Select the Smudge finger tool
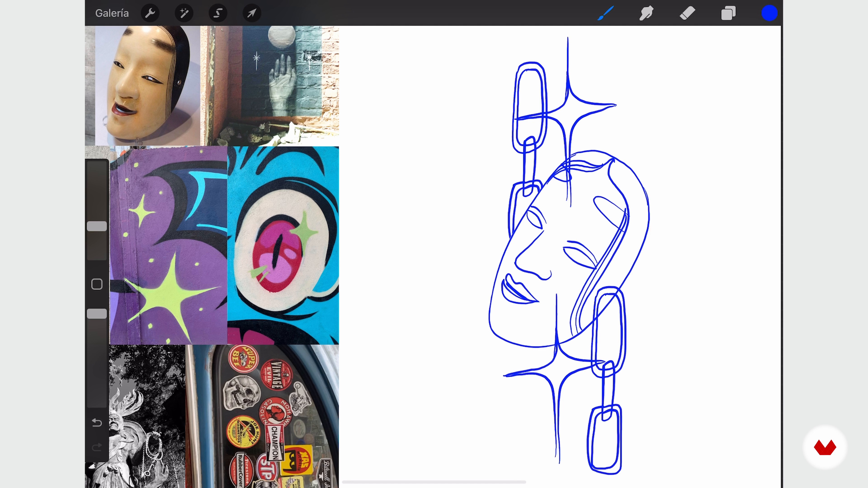This screenshot has width=868, height=488. click(646, 13)
